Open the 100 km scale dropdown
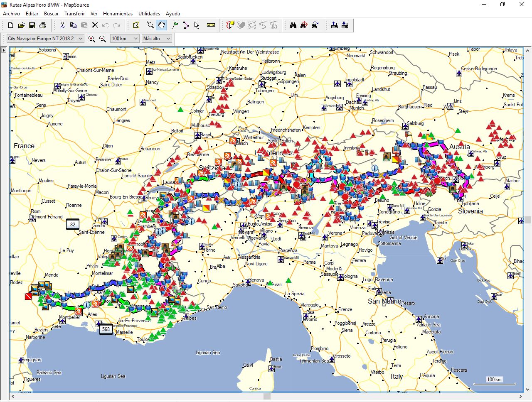 point(125,39)
